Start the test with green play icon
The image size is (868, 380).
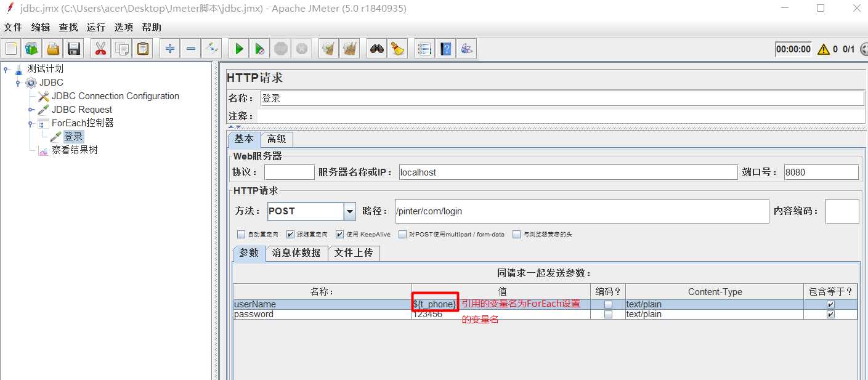coord(239,49)
